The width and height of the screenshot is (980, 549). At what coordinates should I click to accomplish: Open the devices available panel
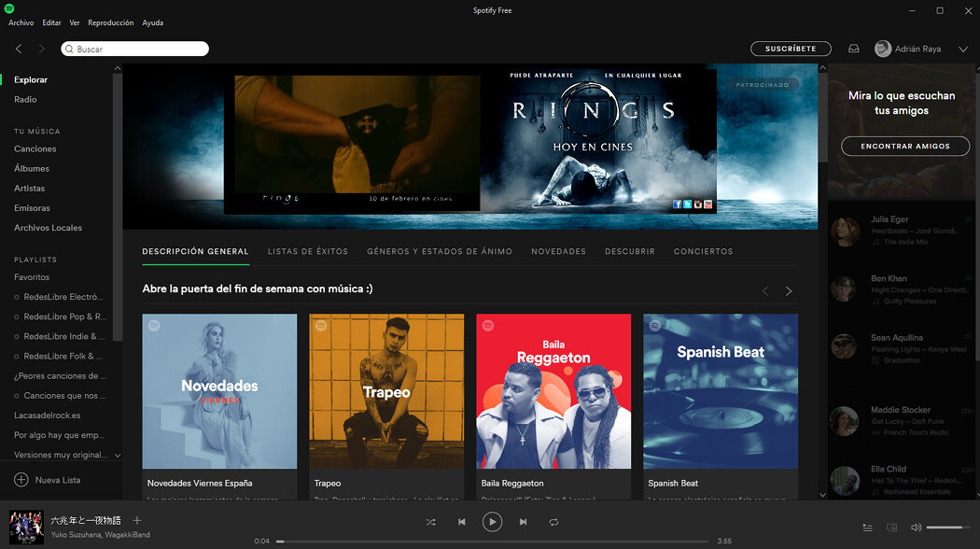pos(891,528)
